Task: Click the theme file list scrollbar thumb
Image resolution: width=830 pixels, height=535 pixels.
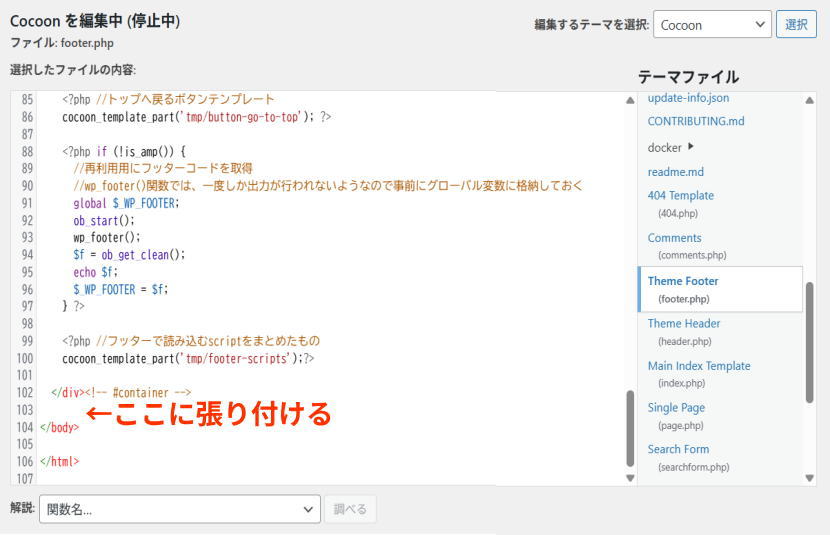Action: pos(809,343)
